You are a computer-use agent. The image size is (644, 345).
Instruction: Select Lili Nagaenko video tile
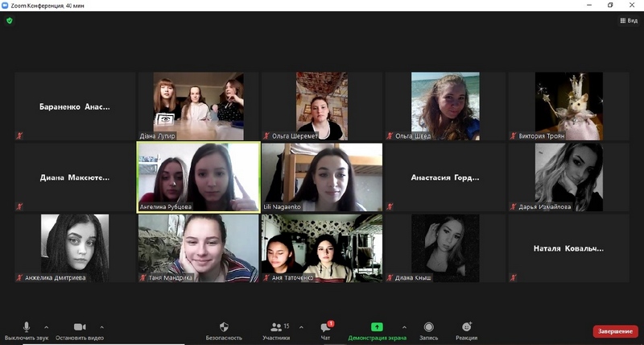pyautogui.click(x=321, y=177)
